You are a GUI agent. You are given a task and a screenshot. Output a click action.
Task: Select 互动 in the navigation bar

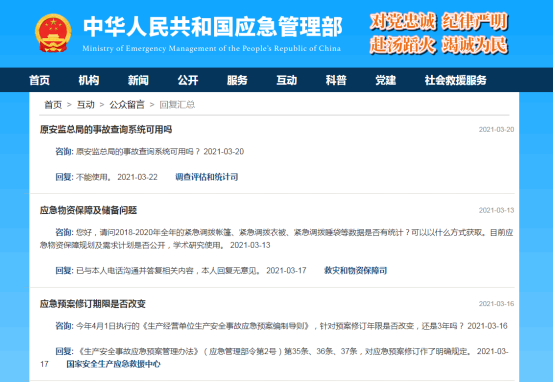pyautogui.click(x=287, y=80)
